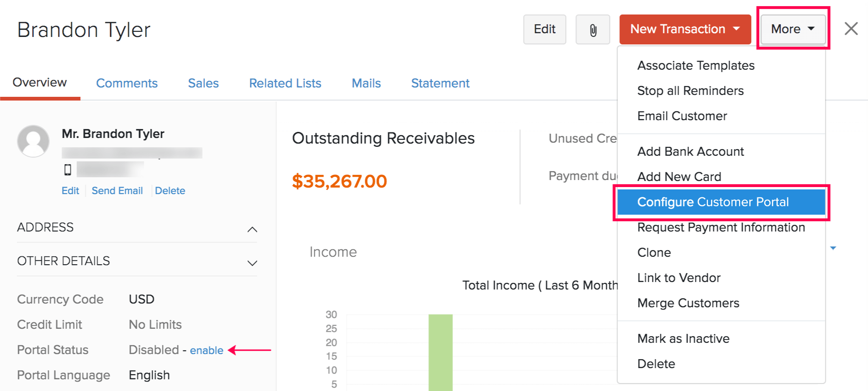Open the Statement tab
This screenshot has height=391, width=868.
click(x=440, y=83)
